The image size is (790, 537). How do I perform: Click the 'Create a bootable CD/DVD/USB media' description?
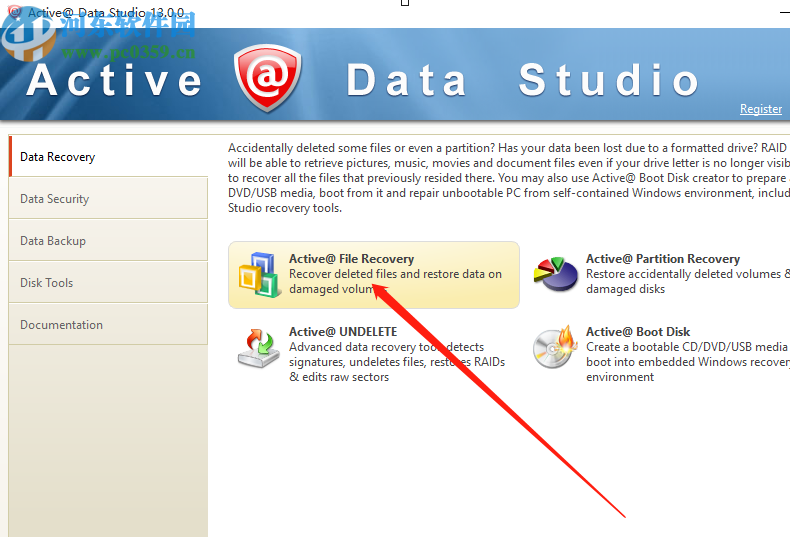(688, 362)
